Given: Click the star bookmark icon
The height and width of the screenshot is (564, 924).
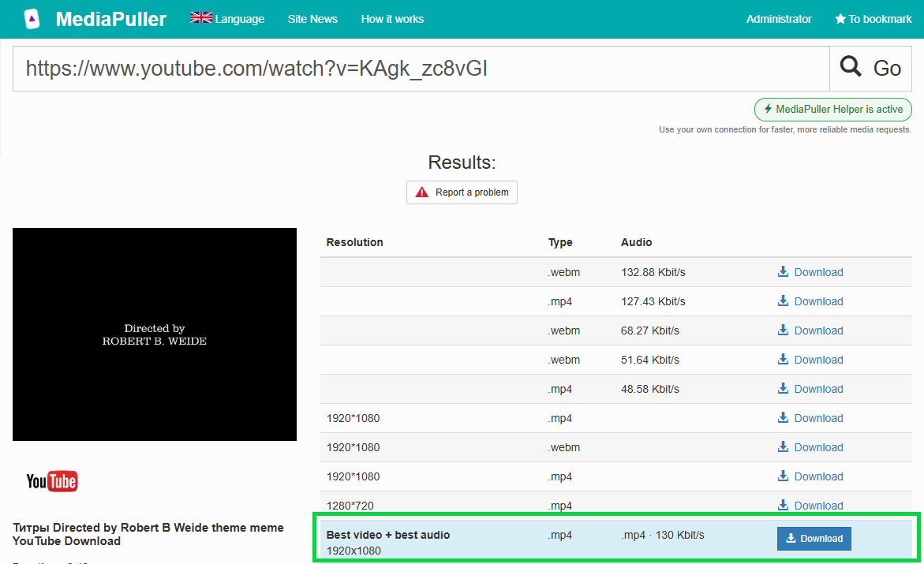Looking at the screenshot, I should [x=840, y=19].
